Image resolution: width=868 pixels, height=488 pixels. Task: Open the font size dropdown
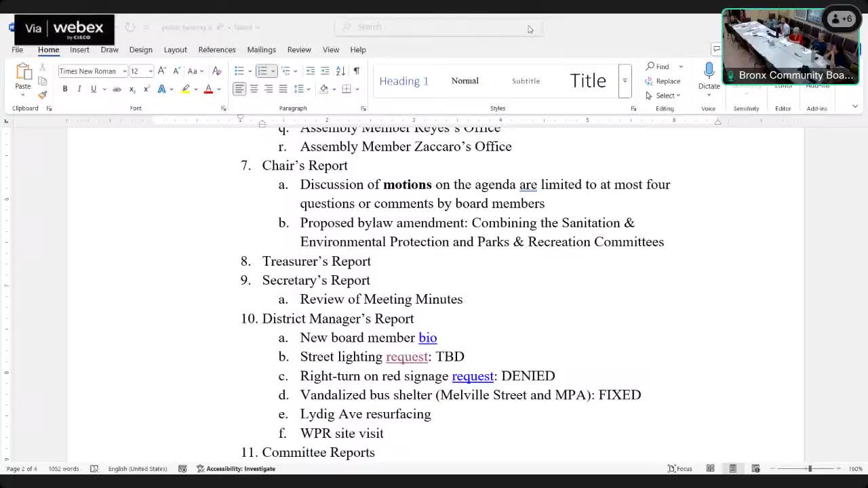151,71
